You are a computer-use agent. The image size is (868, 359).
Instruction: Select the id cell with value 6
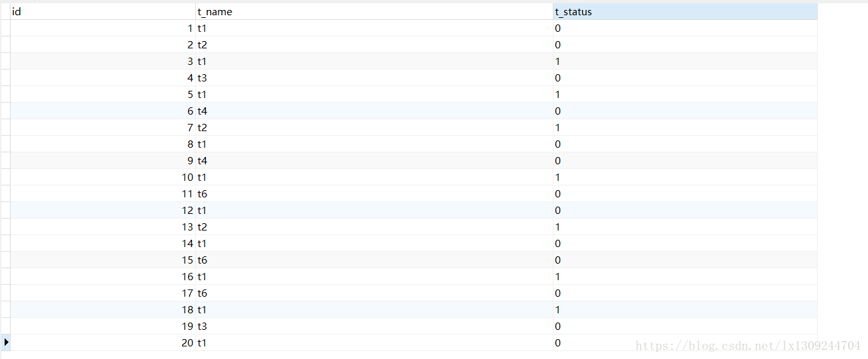coord(103,111)
